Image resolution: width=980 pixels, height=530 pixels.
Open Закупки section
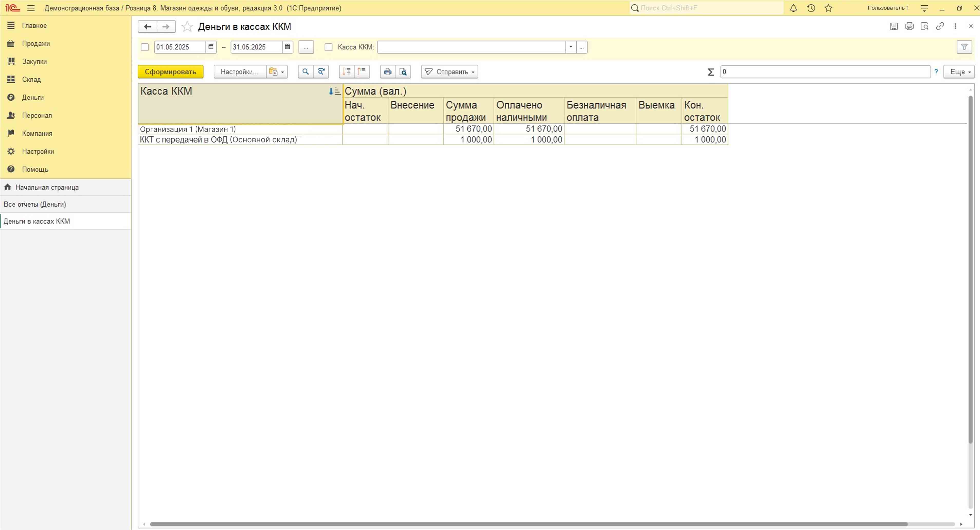tap(65, 61)
